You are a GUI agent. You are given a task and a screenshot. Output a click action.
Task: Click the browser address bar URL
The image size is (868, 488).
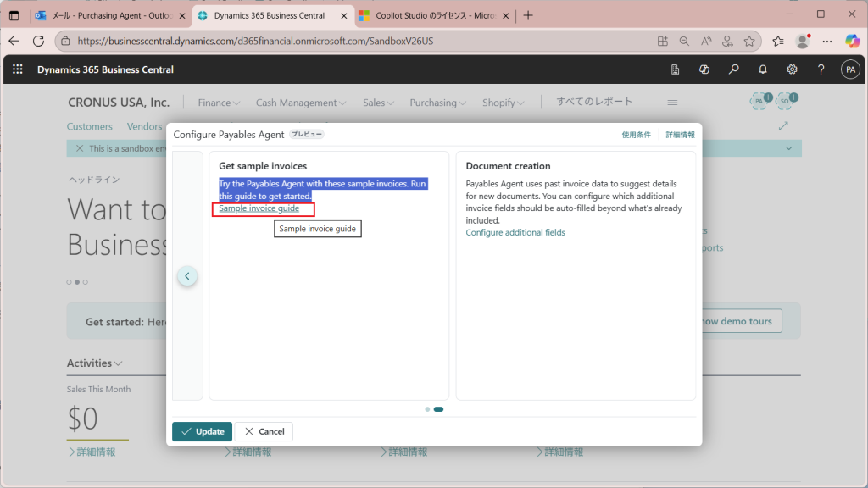click(x=255, y=41)
